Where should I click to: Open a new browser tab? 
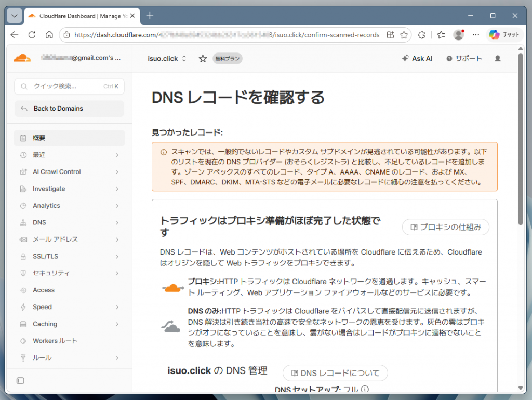[x=150, y=16]
